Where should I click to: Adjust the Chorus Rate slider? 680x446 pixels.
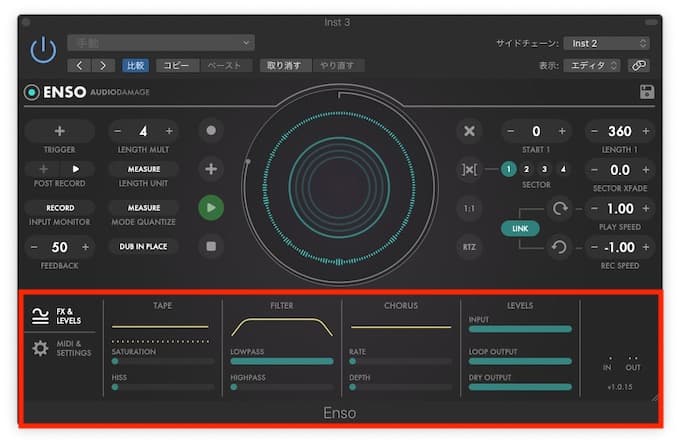point(401,361)
